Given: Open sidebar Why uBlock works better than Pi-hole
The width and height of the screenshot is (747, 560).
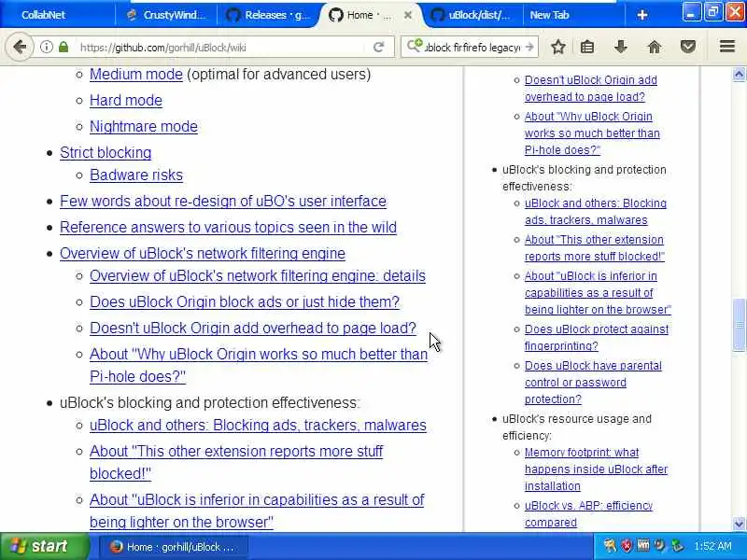Looking at the screenshot, I should click(x=592, y=133).
